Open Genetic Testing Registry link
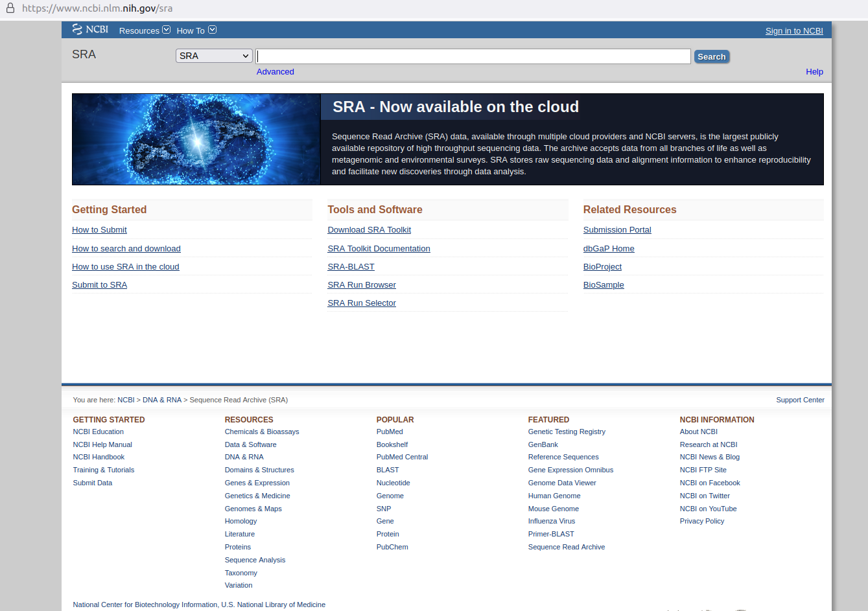The image size is (868, 611). [x=567, y=432]
